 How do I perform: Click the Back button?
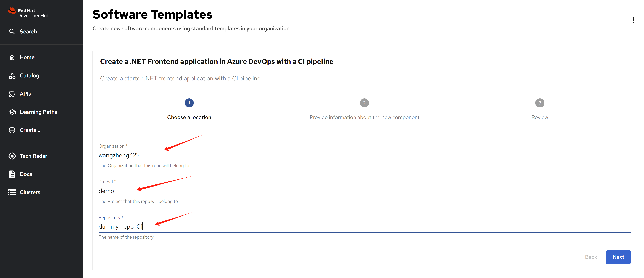[591, 257]
